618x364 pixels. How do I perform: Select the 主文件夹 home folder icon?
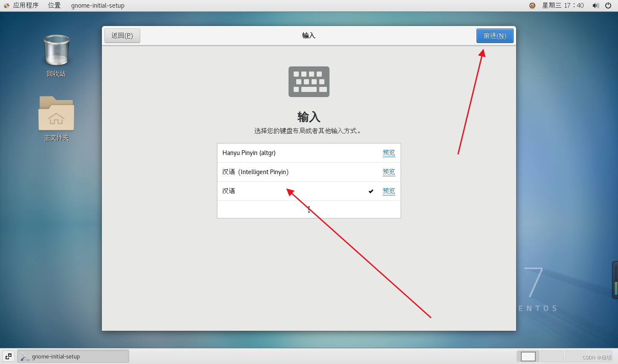point(56,119)
